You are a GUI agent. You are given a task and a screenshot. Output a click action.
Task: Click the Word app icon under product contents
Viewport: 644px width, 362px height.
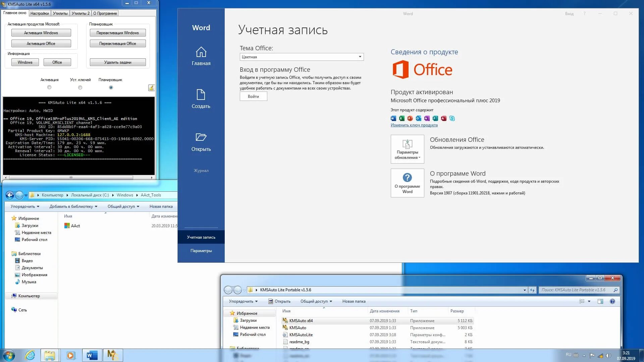[x=393, y=118]
